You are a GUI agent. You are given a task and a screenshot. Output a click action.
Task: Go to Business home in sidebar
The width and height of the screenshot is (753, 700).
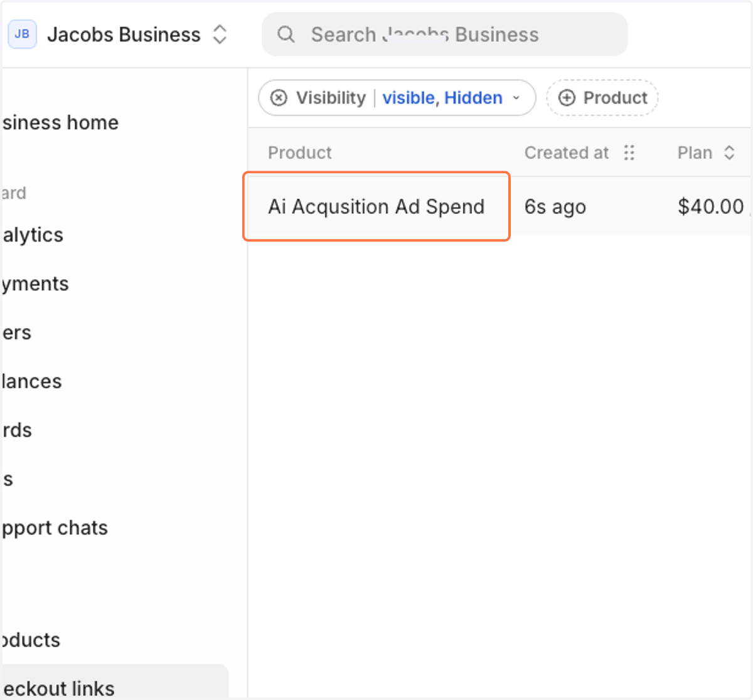[60, 122]
